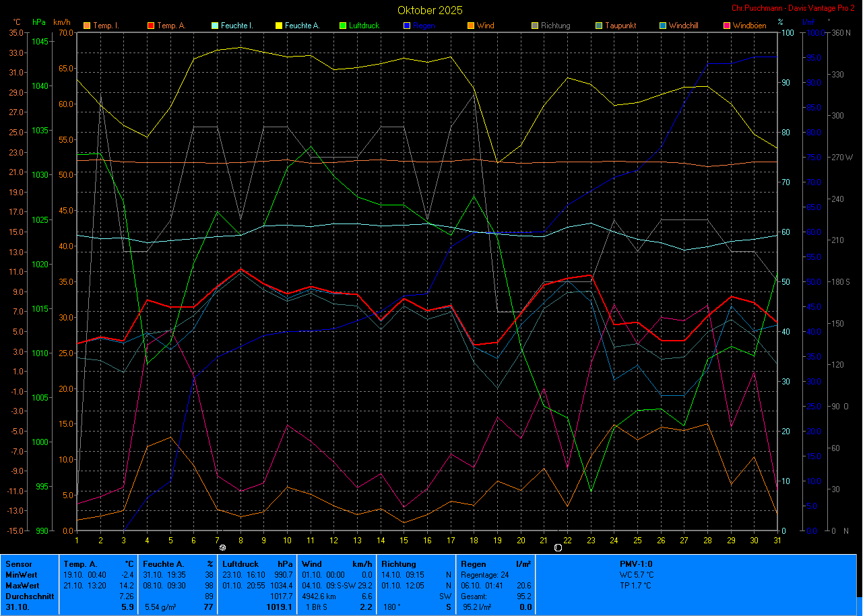The image size is (865, 616).
Task: Click the full moon icon below day 21
Action: click(x=558, y=548)
